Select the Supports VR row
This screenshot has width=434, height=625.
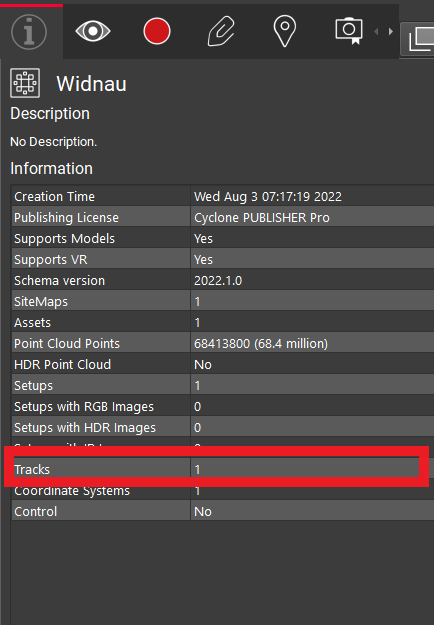click(222, 259)
